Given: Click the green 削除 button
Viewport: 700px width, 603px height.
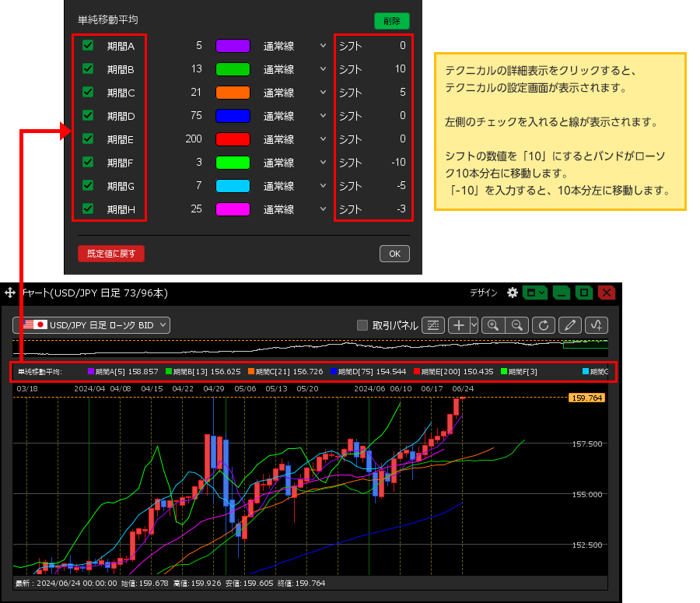Looking at the screenshot, I should click(x=391, y=21).
